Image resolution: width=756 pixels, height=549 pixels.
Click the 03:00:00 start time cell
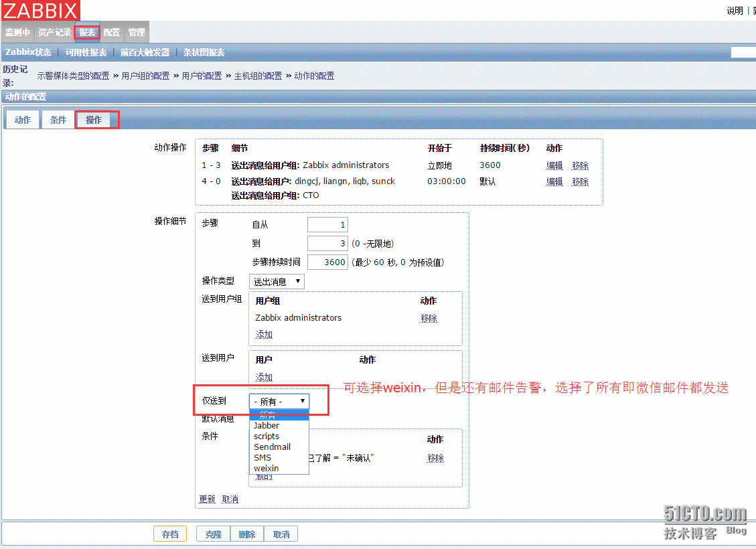[447, 181]
